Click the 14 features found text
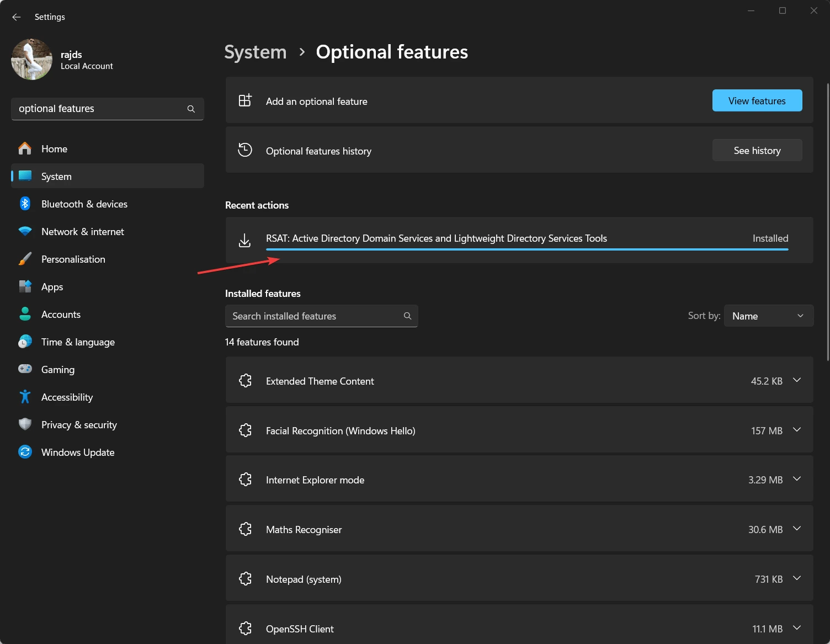 click(x=262, y=342)
